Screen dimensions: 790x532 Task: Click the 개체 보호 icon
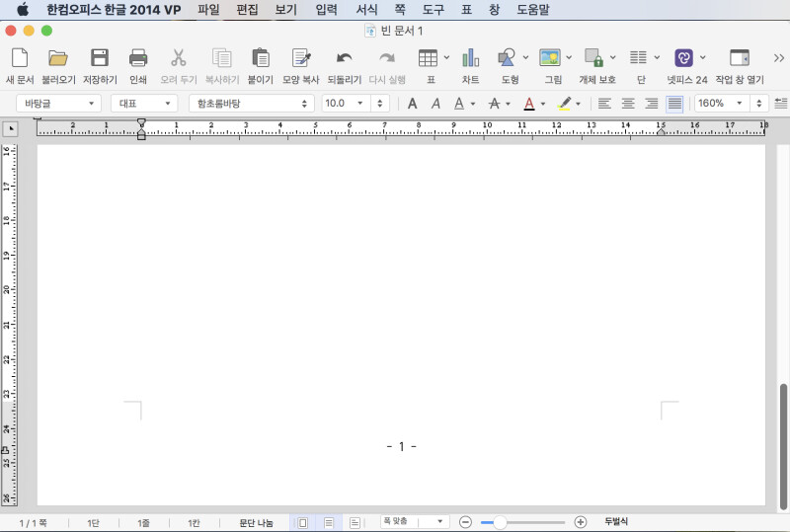[593, 58]
